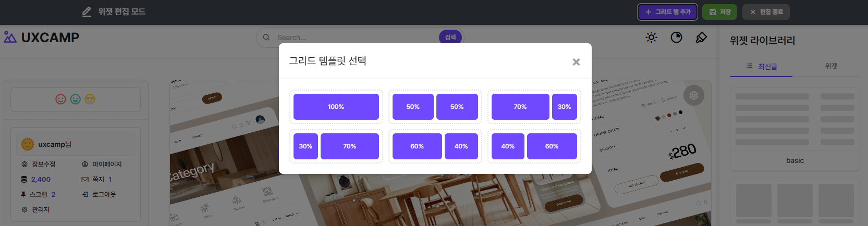Click the red smiley emoji icon

tap(61, 99)
